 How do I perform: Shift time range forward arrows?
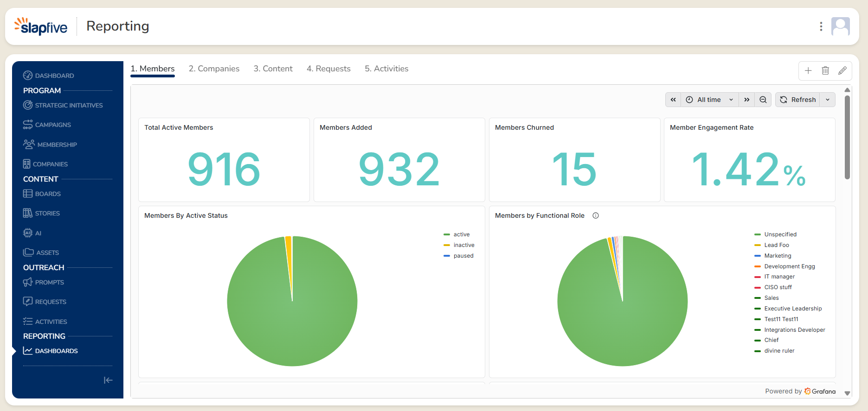click(x=746, y=100)
